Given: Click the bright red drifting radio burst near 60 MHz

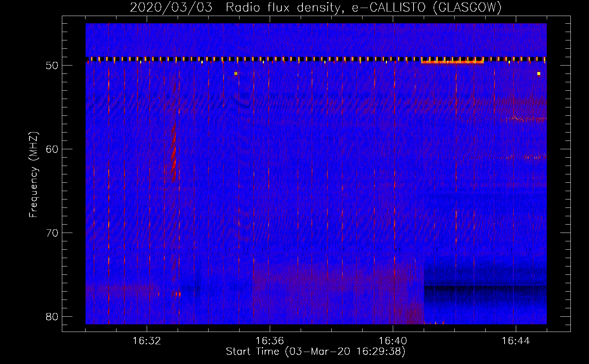Looking at the screenshot, I should [174, 153].
